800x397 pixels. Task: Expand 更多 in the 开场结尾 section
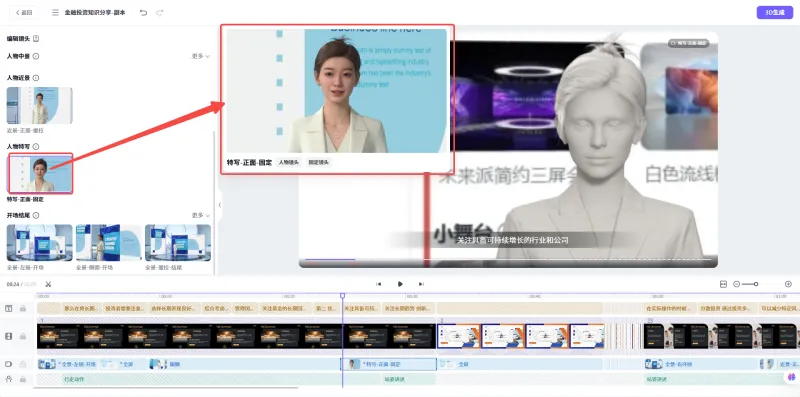coord(201,215)
